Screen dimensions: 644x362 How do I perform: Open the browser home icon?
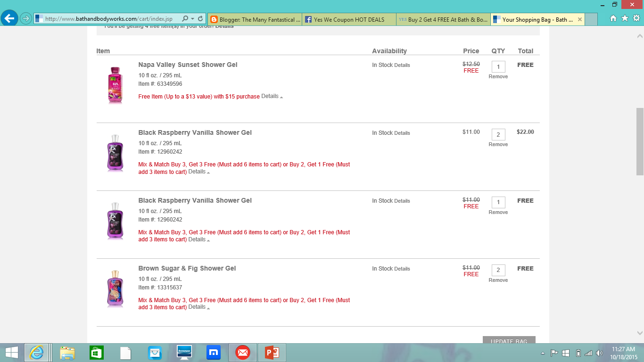click(613, 18)
